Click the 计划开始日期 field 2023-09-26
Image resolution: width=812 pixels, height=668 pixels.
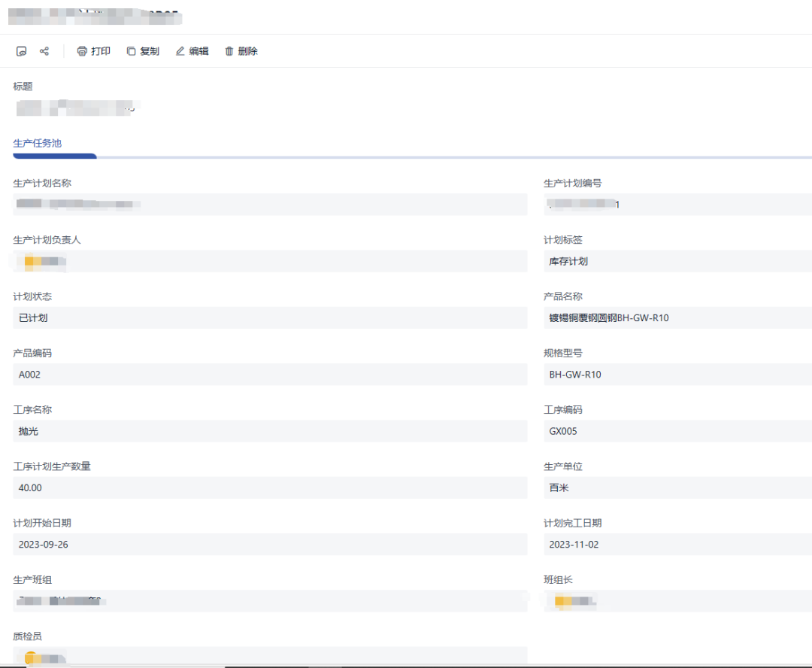click(x=270, y=545)
